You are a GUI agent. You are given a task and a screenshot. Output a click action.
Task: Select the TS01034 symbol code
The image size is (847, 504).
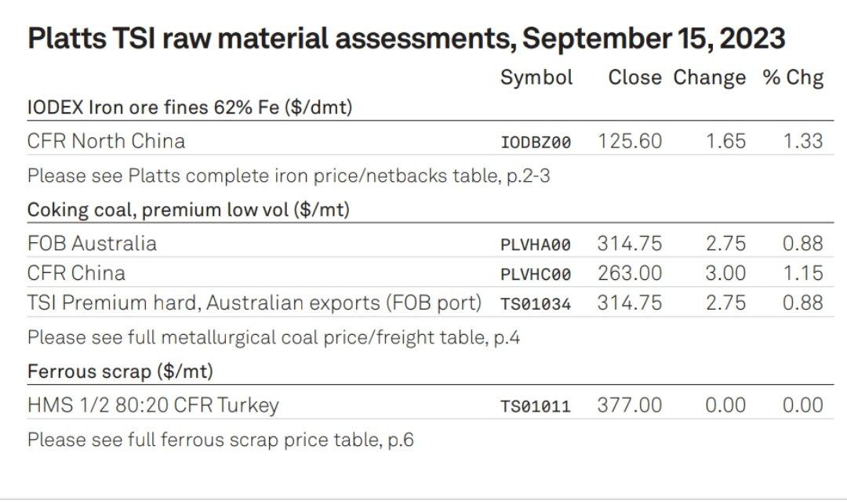click(536, 304)
